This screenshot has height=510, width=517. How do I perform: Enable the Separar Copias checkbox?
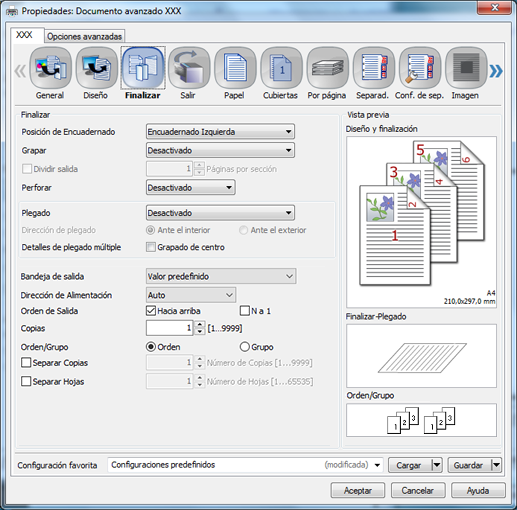26,363
